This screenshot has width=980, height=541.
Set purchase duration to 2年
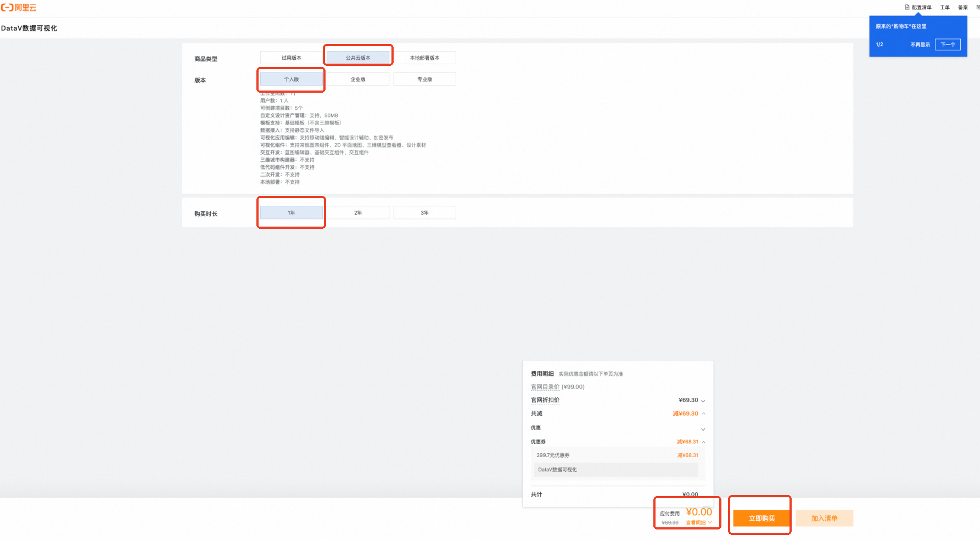point(358,212)
